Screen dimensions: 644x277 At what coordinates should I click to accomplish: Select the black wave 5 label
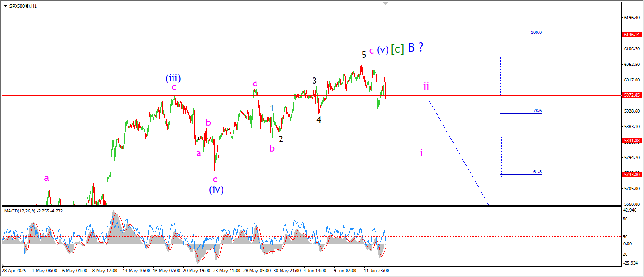tap(363, 55)
